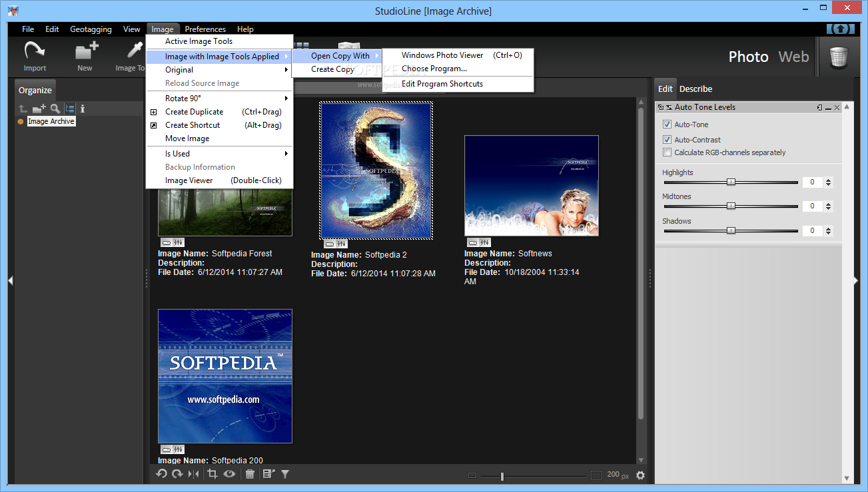Toggle the tree view icon in Organize
The image size is (868, 492).
tap(69, 109)
